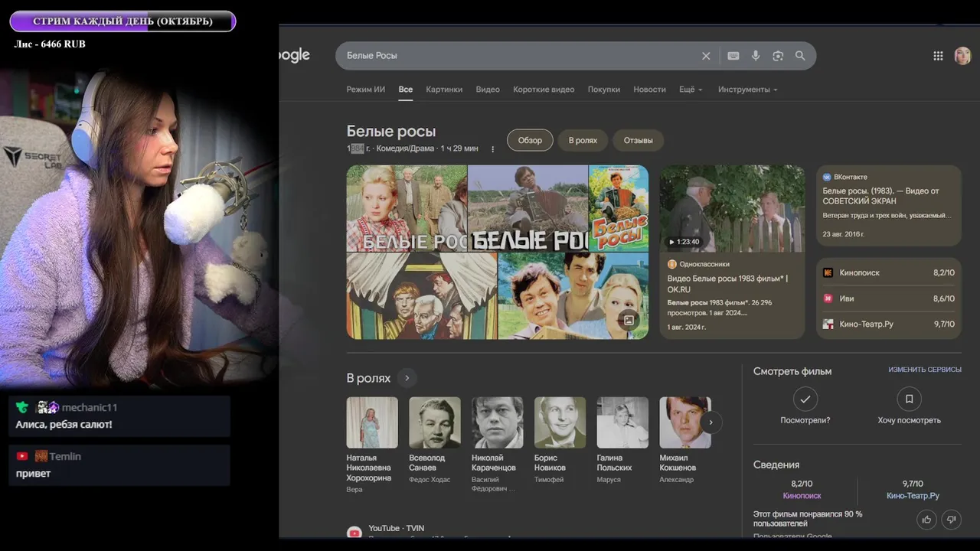Click the Иви rating row icon

[x=828, y=298]
